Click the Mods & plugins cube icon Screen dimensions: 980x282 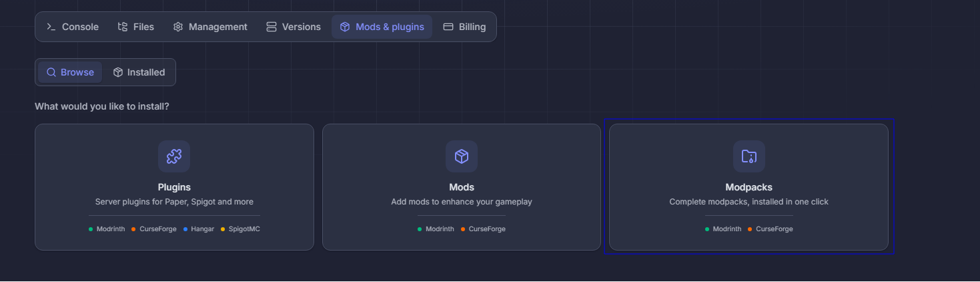(345, 27)
